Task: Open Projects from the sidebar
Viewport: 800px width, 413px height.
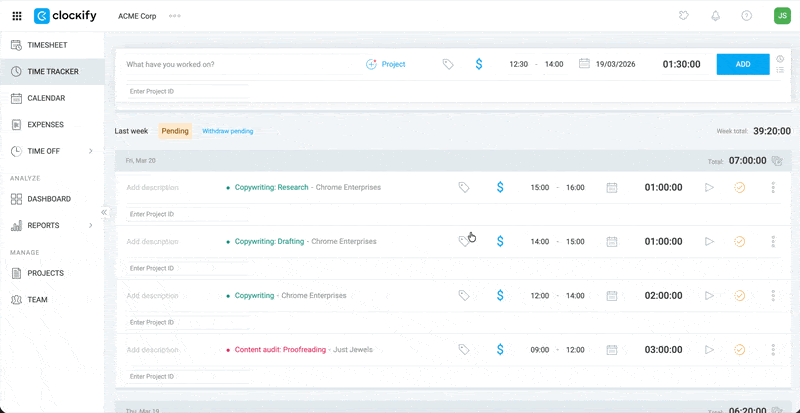Action: 45,273
